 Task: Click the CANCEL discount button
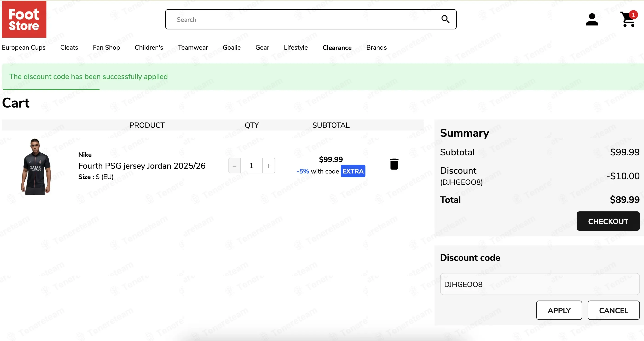[614, 310]
